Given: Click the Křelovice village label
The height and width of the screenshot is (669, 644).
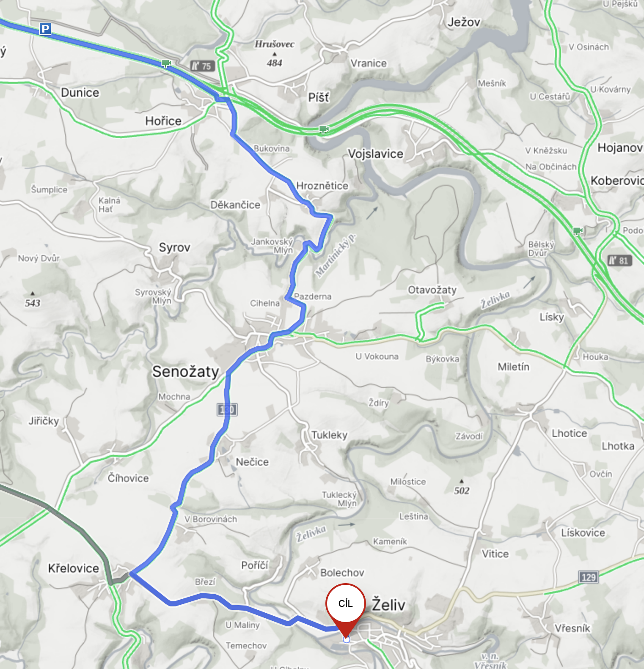Looking at the screenshot, I should [74, 568].
